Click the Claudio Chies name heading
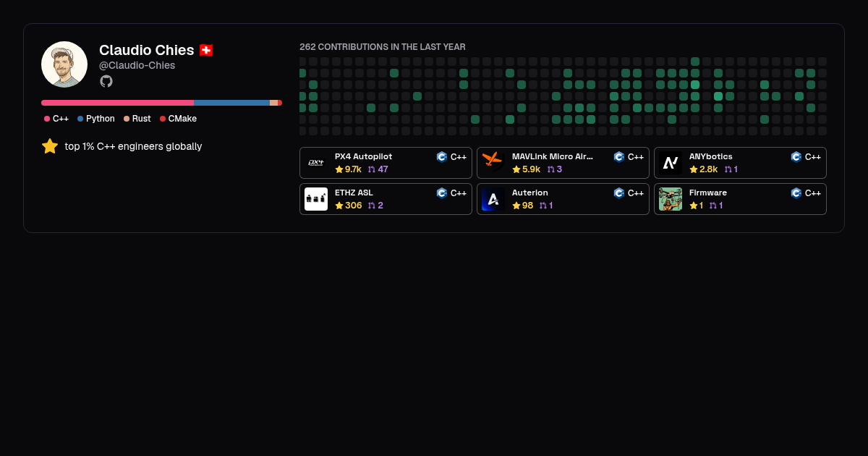 coord(147,50)
